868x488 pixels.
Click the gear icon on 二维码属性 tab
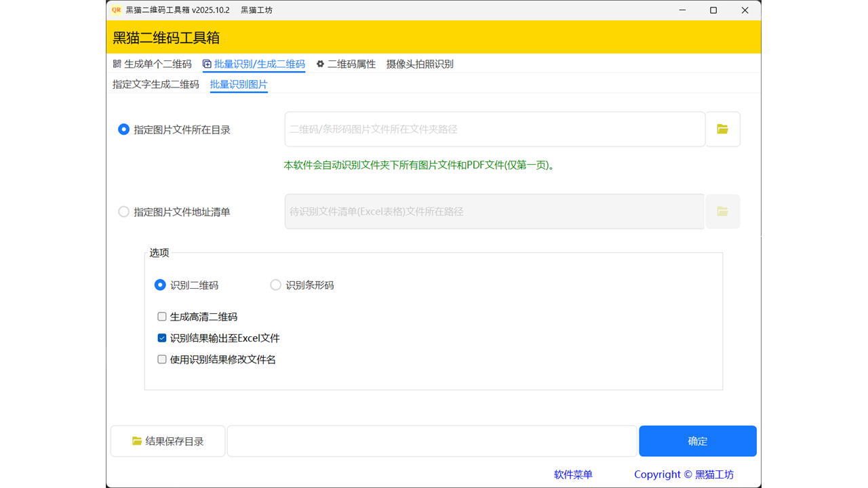tap(321, 64)
